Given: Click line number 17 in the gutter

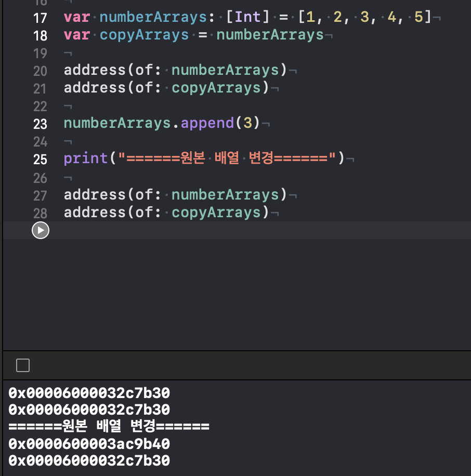Looking at the screenshot, I should click(x=40, y=17).
